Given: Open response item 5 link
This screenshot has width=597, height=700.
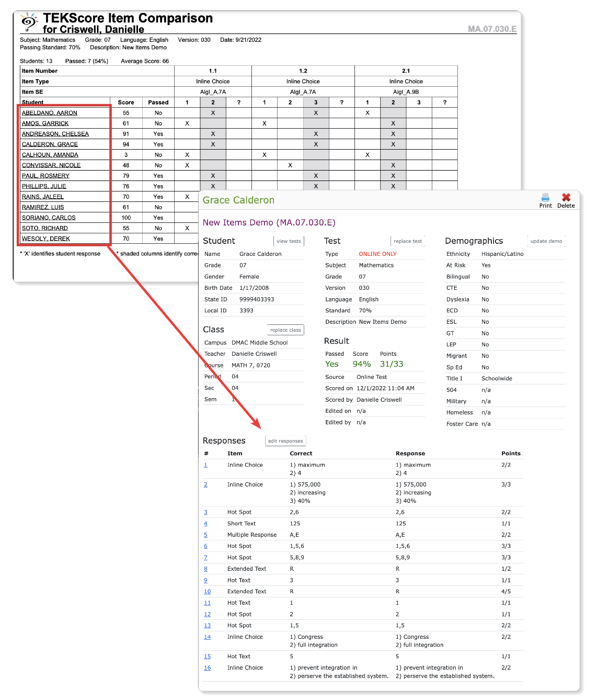Looking at the screenshot, I should [205, 535].
